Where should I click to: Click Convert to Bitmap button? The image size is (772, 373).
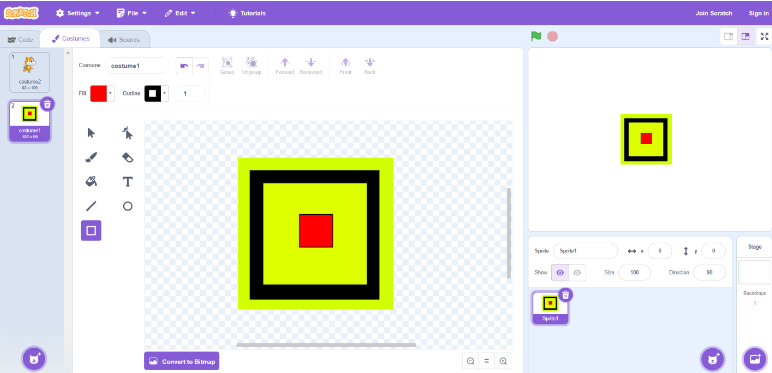coord(182,361)
